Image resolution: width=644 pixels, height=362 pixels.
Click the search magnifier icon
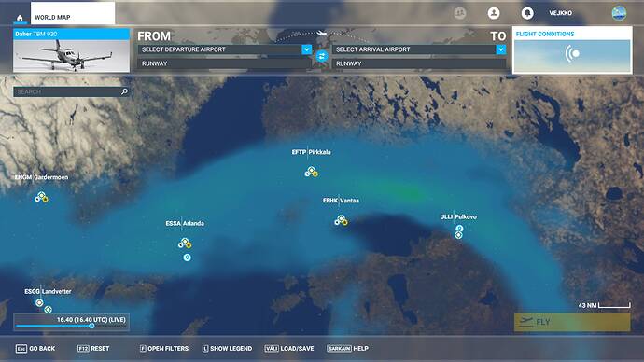tap(124, 91)
